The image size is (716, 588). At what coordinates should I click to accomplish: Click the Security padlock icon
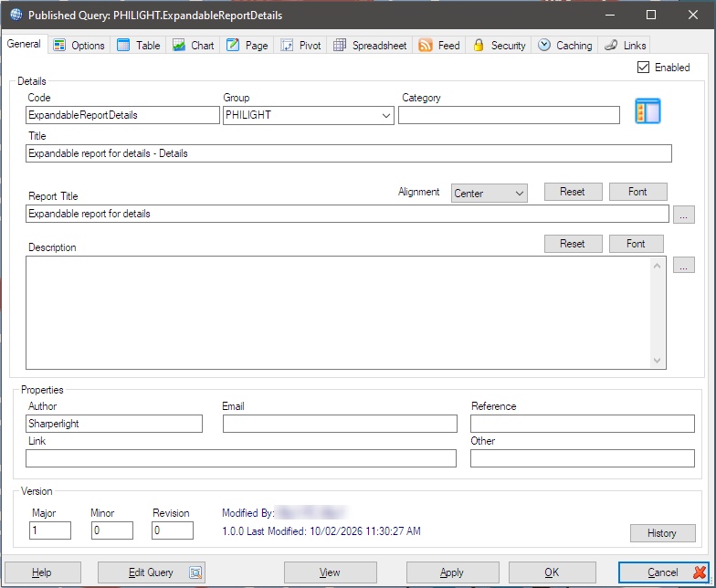click(479, 46)
